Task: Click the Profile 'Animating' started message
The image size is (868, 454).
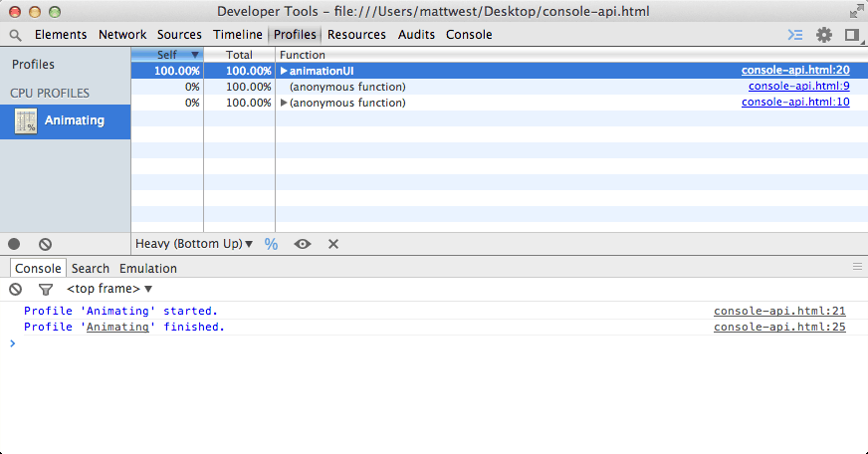Action: point(120,312)
